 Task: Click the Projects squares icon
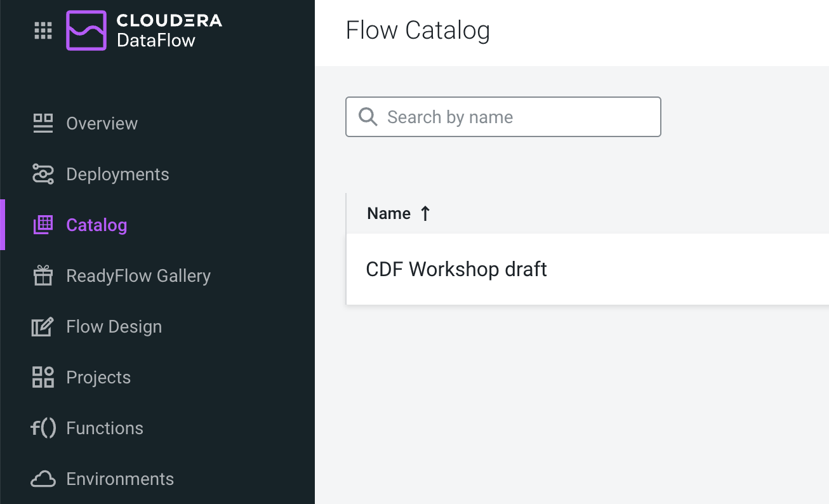pos(43,377)
